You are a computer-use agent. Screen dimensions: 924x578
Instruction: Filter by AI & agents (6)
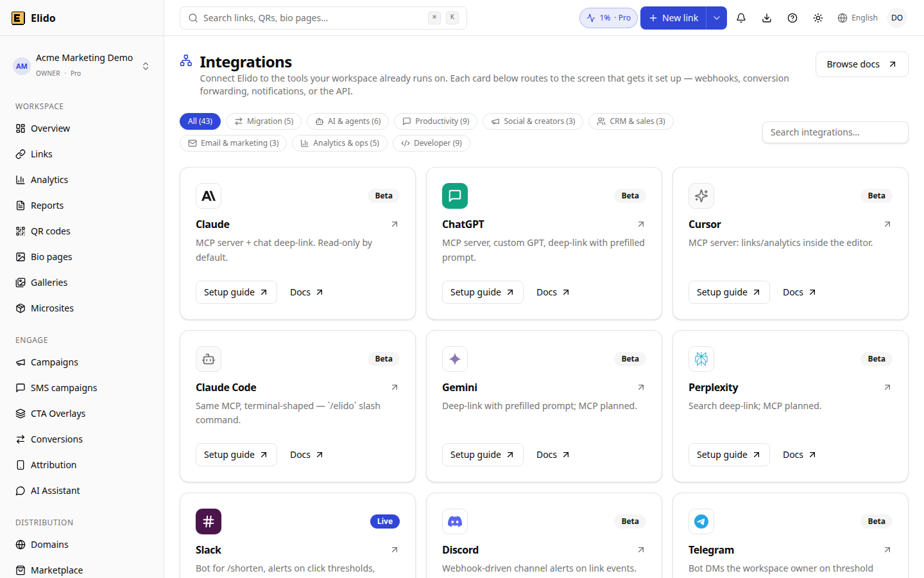pyautogui.click(x=348, y=121)
